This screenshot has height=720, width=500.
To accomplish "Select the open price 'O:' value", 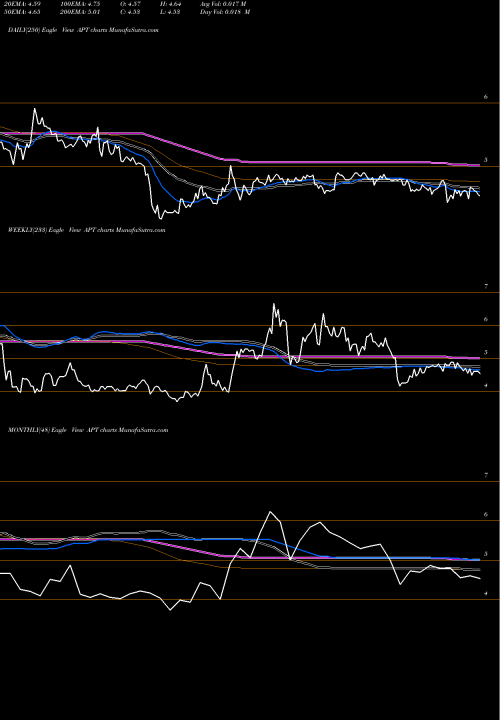I will pos(129,4).
